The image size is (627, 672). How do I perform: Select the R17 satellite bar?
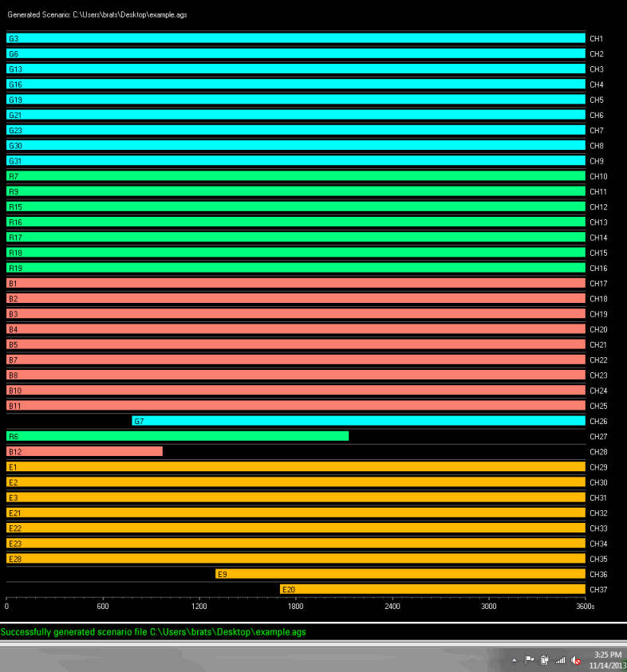[296, 238]
